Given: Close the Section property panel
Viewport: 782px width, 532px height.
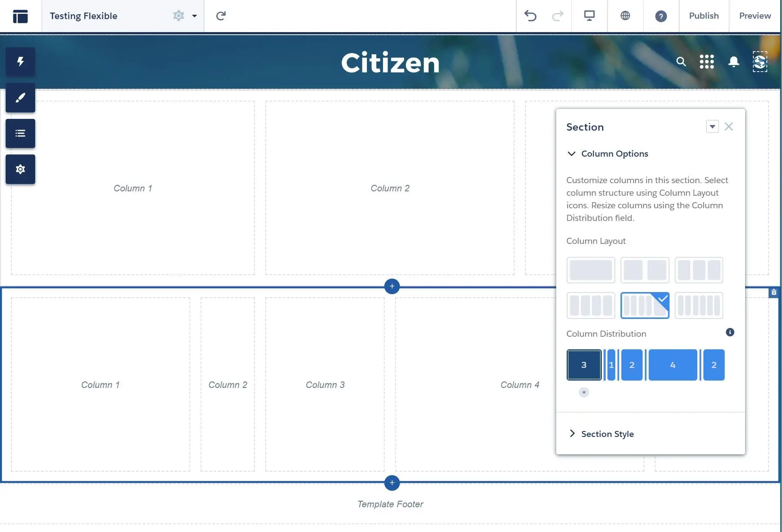Looking at the screenshot, I should [x=729, y=127].
